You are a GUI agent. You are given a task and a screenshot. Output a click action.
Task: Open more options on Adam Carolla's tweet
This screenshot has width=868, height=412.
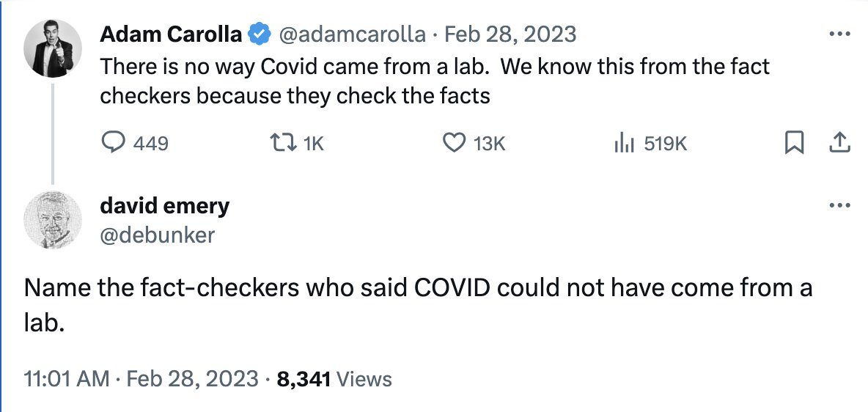839,34
